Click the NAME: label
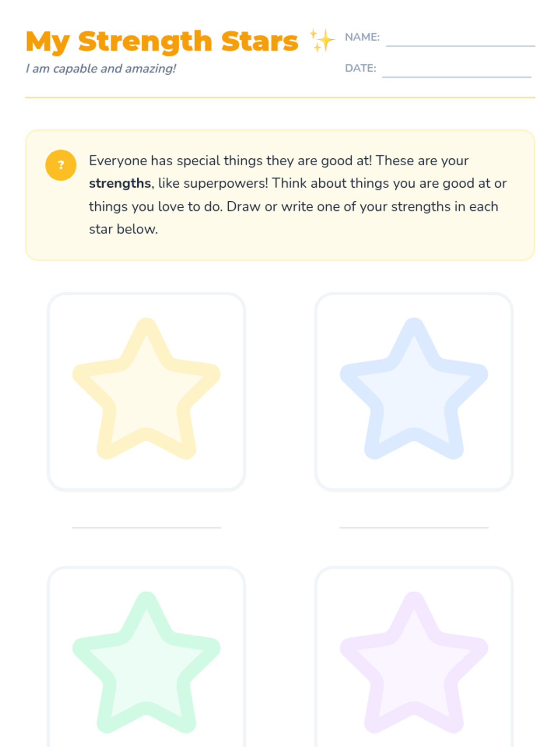This screenshot has height=747, width=560. [x=362, y=37]
